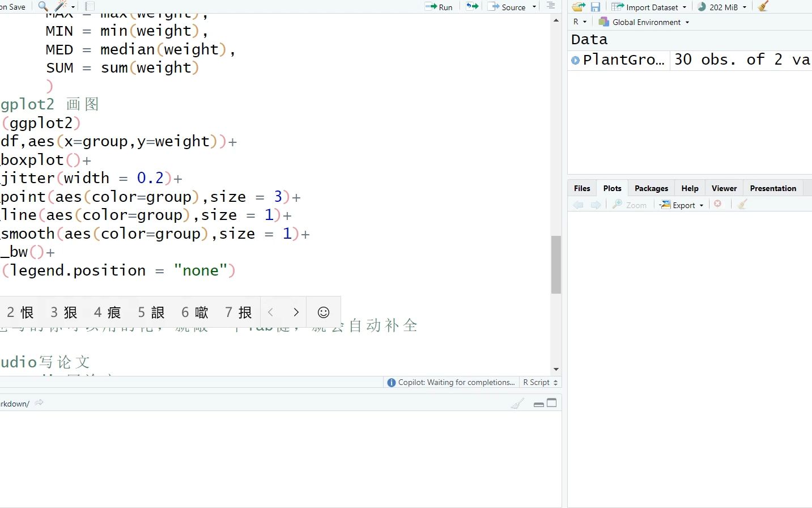Open the Source options dropdown arrow
Image resolution: width=812 pixels, height=508 pixels.
[x=534, y=7]
